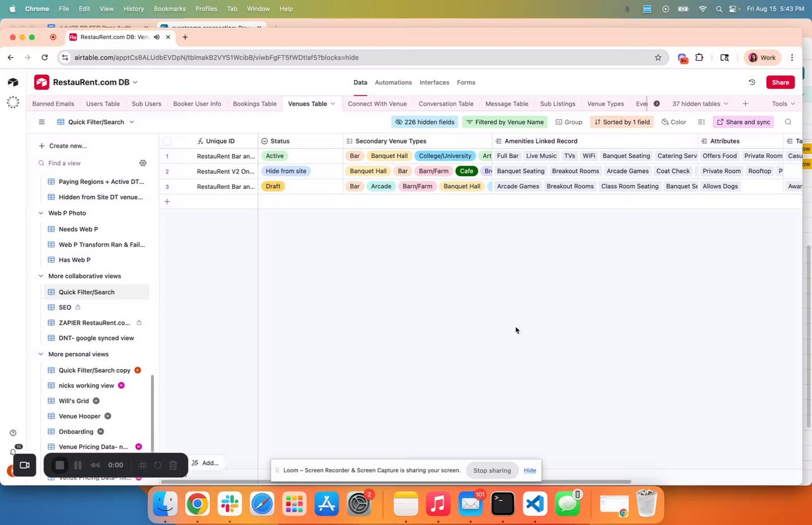
Task: Click the red Share button
Action: tap(780, 82)
